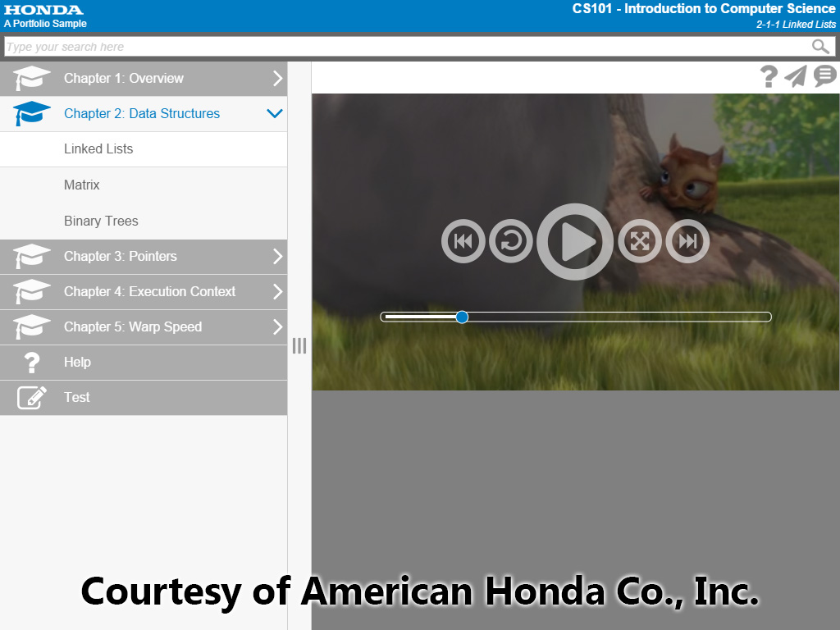This screenshot has height=630, width=840.
Task: Click the magnifying glass search icon
Action: [820, 47]
